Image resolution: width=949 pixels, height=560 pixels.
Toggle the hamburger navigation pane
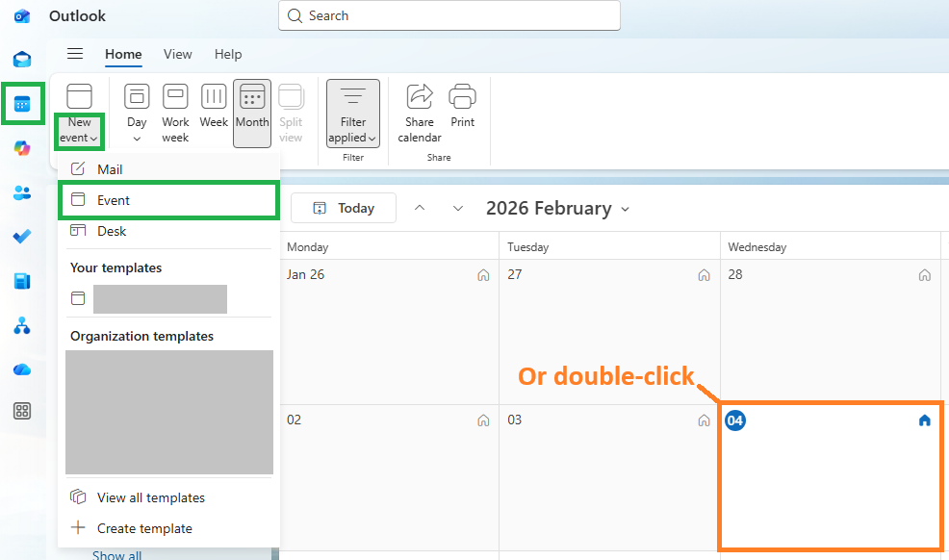pos(75,54)
